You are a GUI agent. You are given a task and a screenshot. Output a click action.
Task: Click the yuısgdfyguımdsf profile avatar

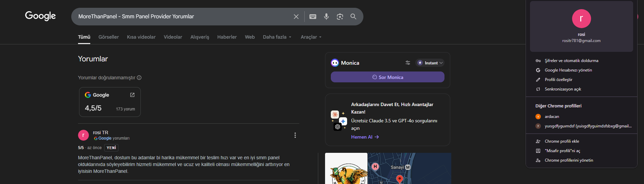(538, 126)
